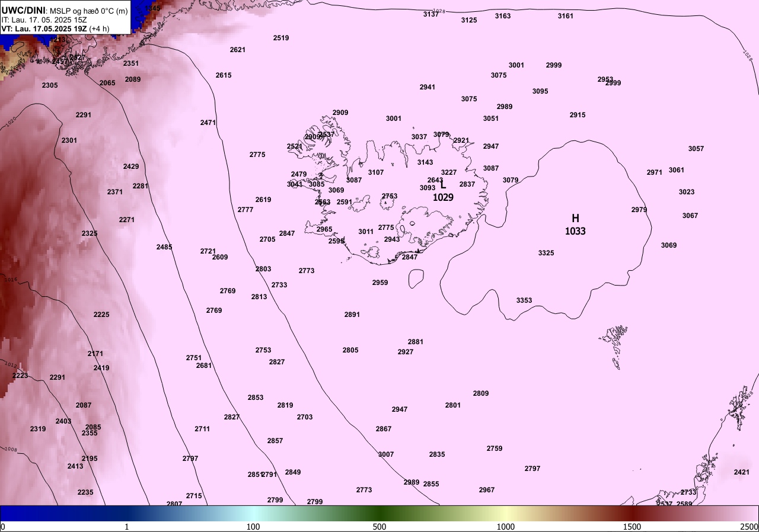Click the 3143 value over Iceland
759x532 pixels.
pos(425,162)
